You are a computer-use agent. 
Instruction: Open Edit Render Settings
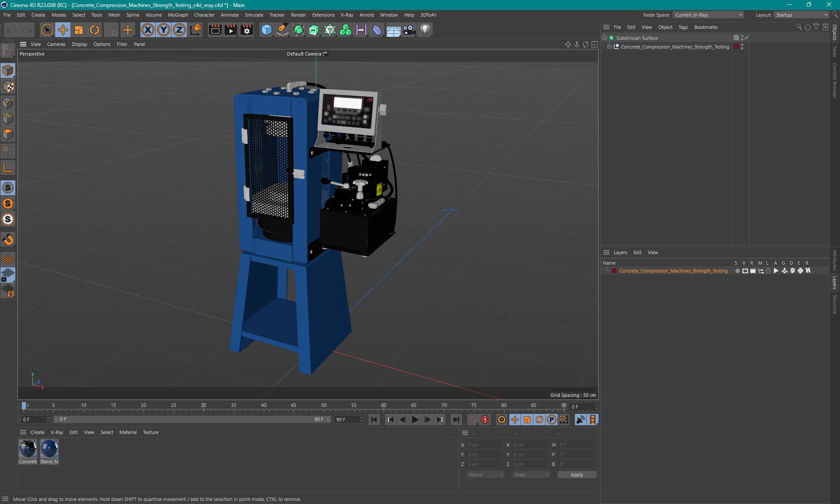247,30
